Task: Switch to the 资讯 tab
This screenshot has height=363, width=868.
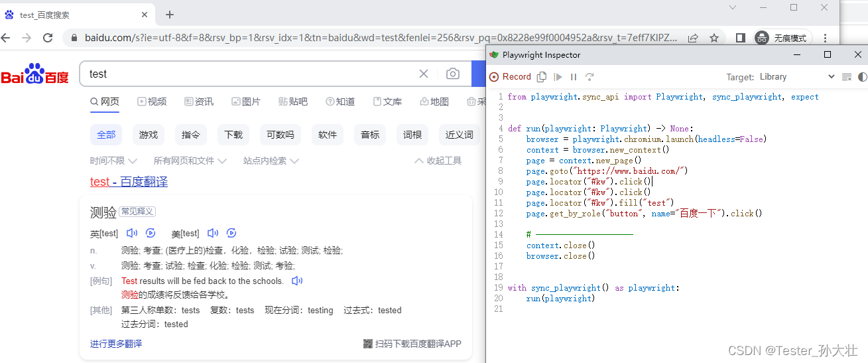Action: click(x=199, y=102)
